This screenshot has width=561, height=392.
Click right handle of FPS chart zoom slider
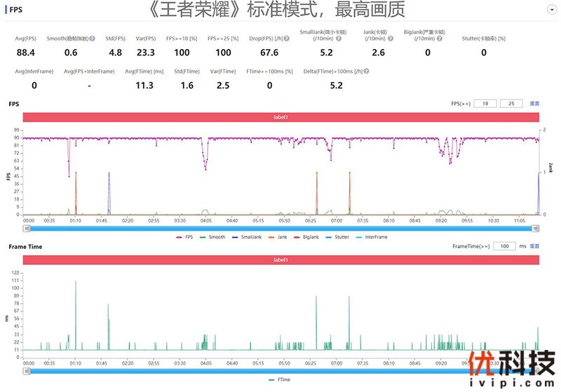click(536, 228)
